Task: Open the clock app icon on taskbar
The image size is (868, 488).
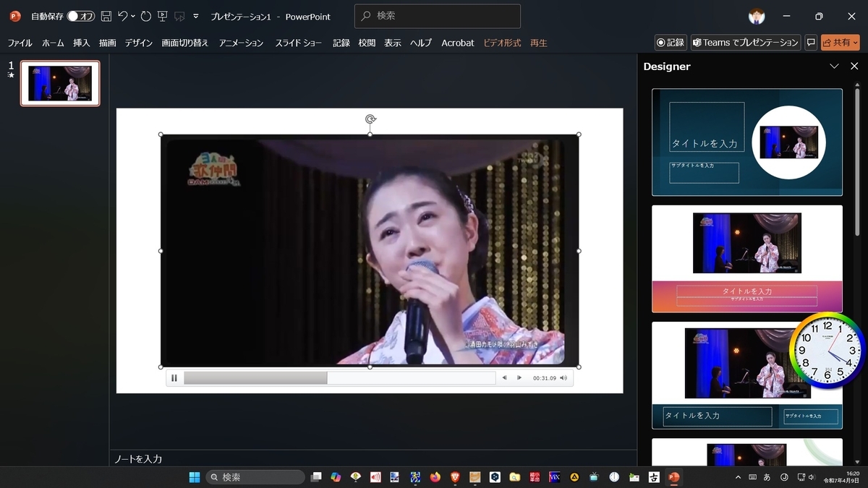Action: (614, 477)
